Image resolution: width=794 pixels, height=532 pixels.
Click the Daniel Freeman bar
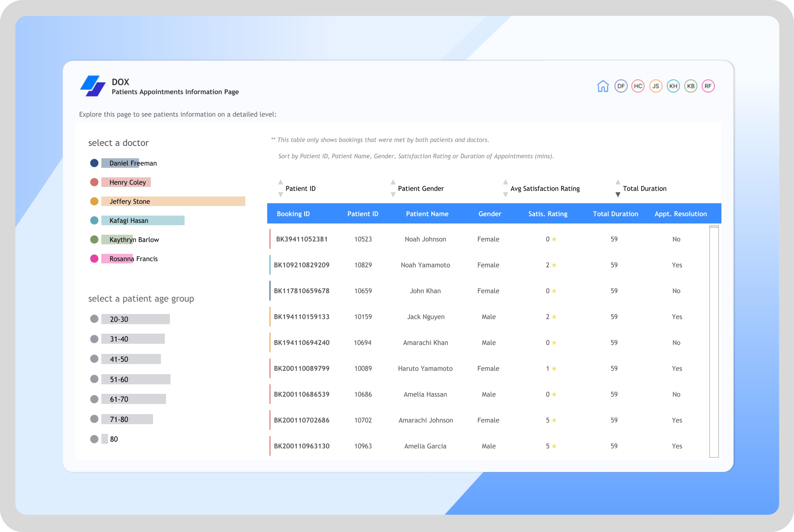click(120, 163)
